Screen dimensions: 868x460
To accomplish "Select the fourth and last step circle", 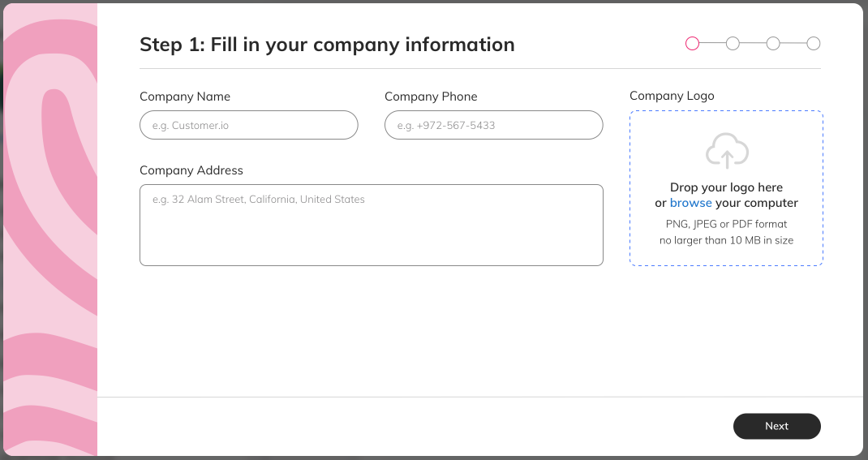I will point(813,43).
